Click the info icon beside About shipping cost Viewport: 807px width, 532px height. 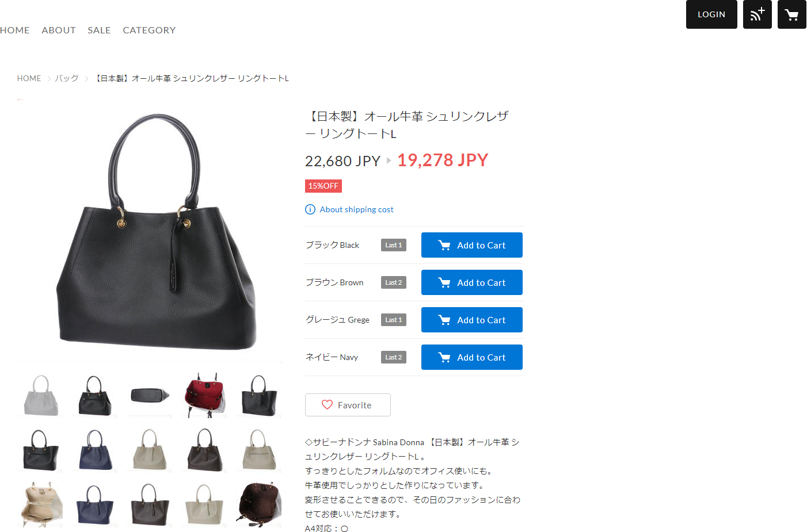coord(310,209)
